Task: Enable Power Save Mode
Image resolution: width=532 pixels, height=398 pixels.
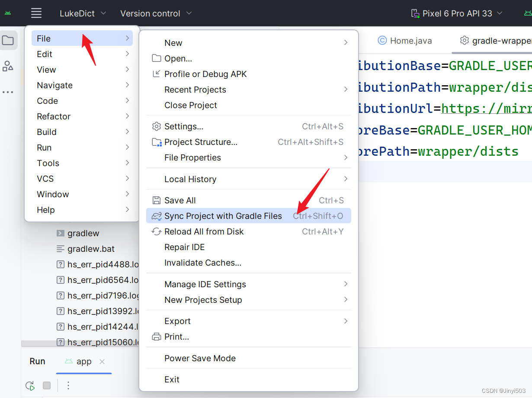Action: [200, 358]
